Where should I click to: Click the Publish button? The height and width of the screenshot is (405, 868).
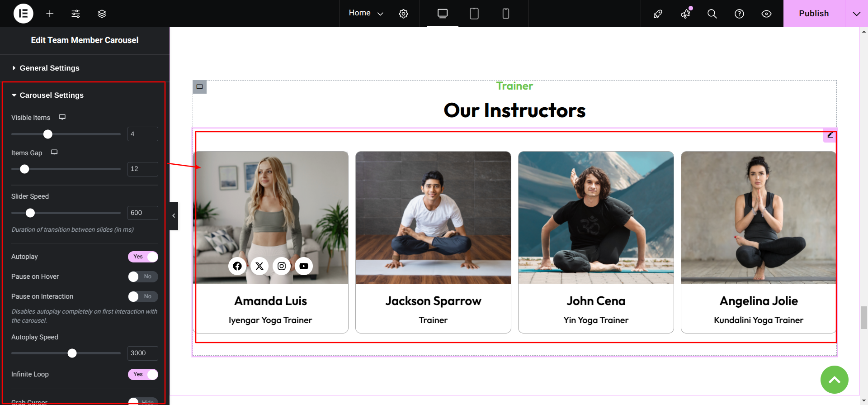pos(814,14)
